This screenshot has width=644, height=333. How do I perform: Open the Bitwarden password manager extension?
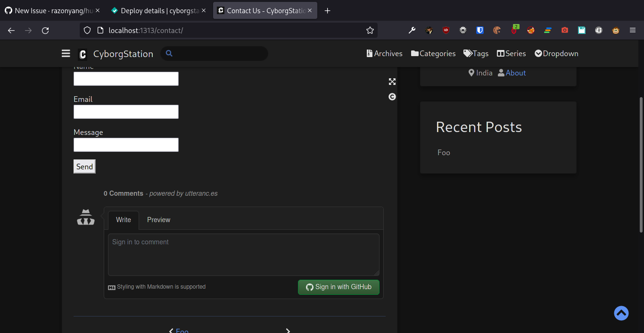click(x=479, y=30)
